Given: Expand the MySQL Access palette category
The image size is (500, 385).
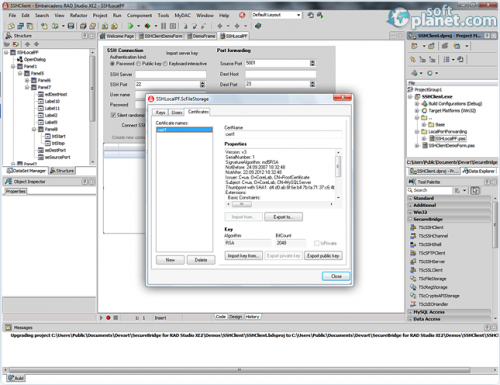Looking at the screenshot, I should click(x=410, y=312).
